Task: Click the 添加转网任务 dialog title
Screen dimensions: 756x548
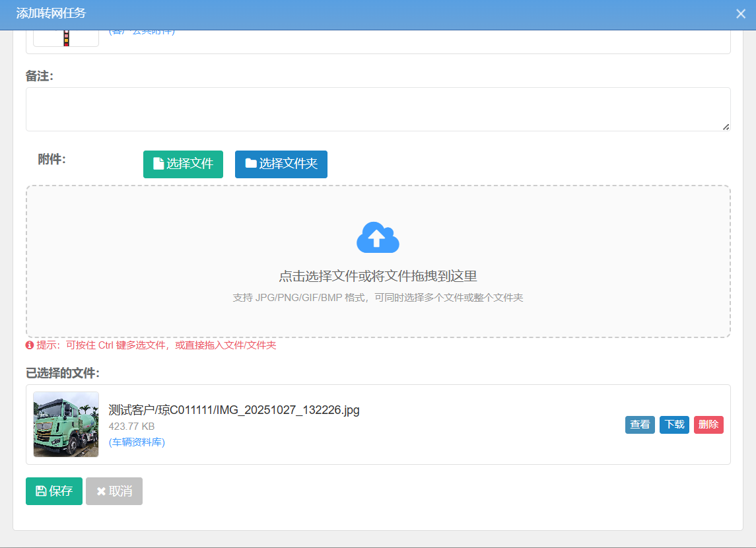Action: [51, 13]
